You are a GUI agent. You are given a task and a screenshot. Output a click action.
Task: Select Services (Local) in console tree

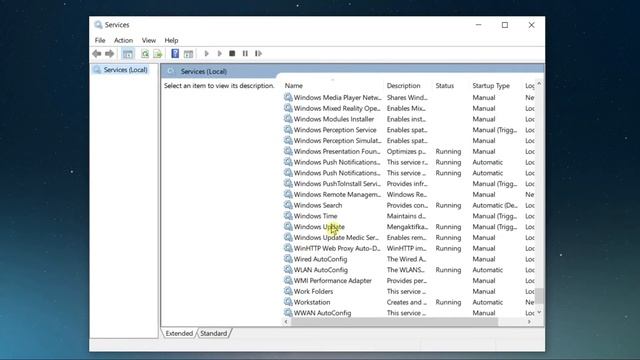pos(126,70)
